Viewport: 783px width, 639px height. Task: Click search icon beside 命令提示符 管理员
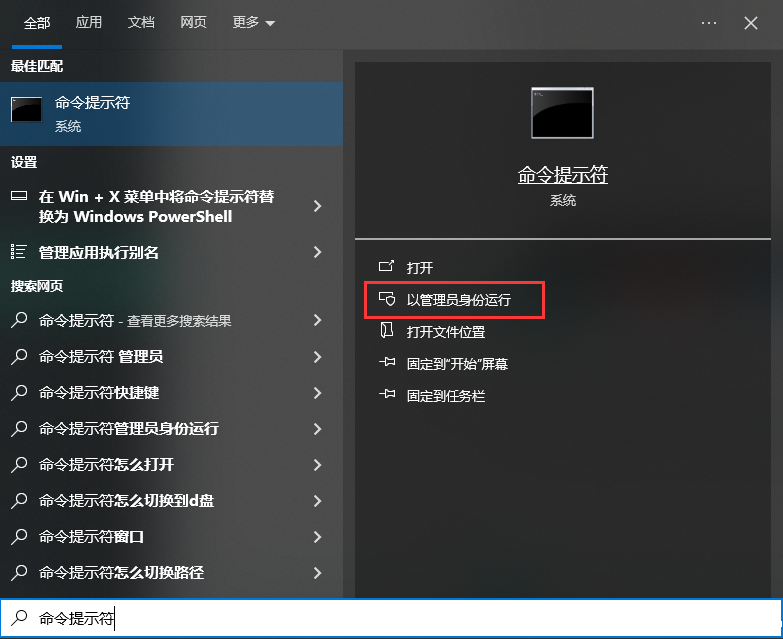[x=19, y=356]
